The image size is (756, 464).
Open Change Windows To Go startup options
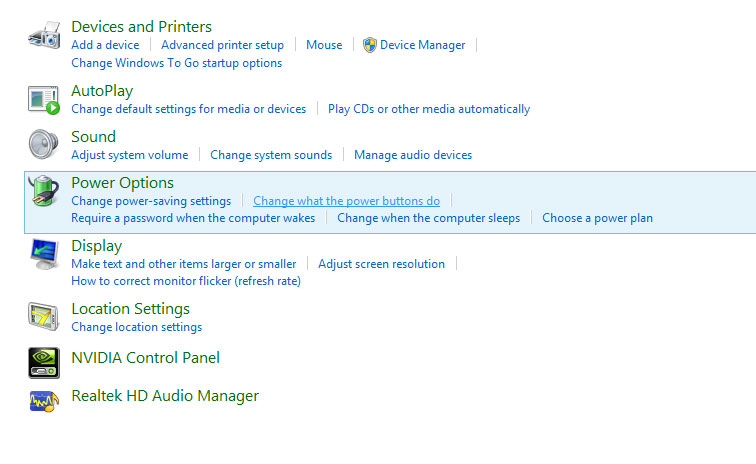(176, 63)
